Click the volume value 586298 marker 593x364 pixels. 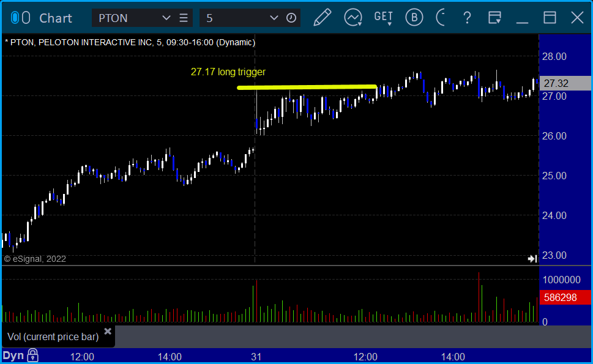565,297
